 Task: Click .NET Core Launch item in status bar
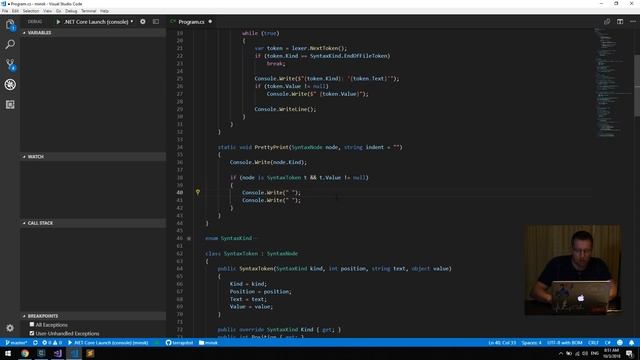point(108,342)
